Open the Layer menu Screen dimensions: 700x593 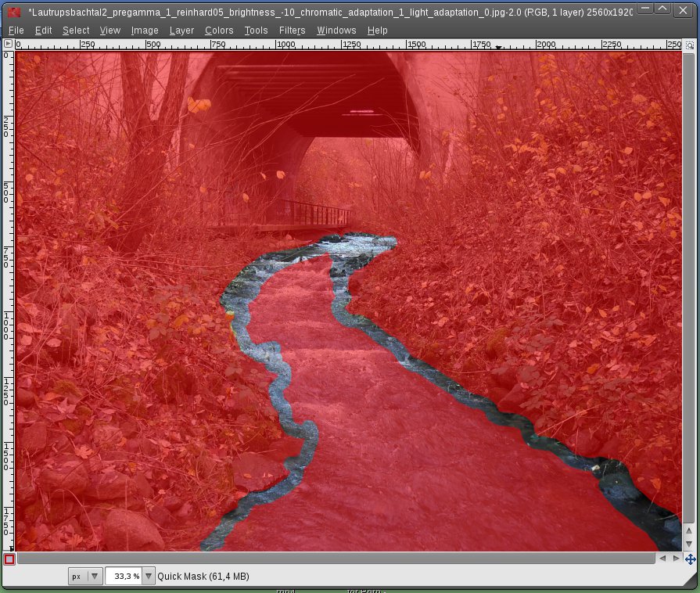pos(181,31)
